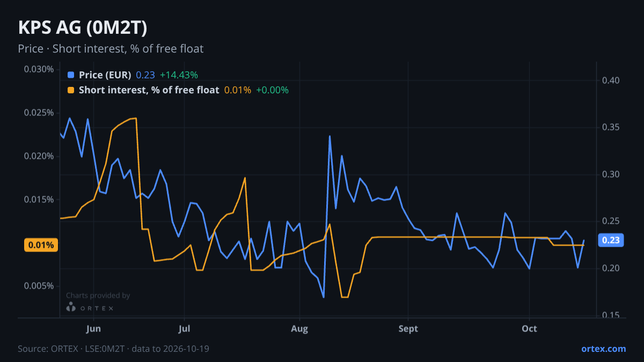Click the Jul x-axis label
Viewport: 644px width, 362px height.
click(184, 328)
